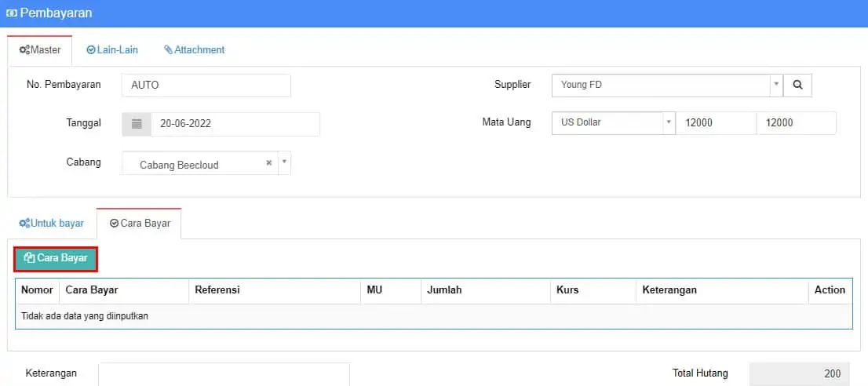Viewport: 868px width, 386px height.
Task: Click the Action column header
Action: [830, 290]
